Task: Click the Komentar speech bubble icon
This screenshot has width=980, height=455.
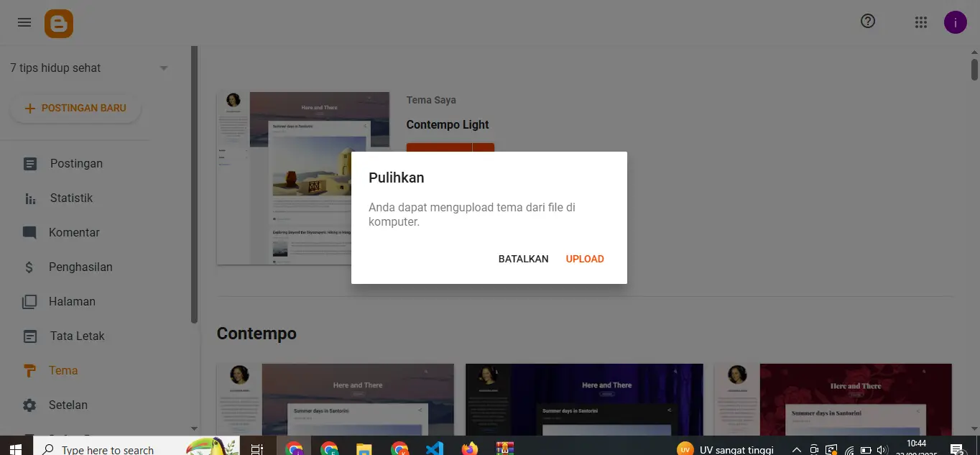Action: pyautogui.click(x=29, y=233)
